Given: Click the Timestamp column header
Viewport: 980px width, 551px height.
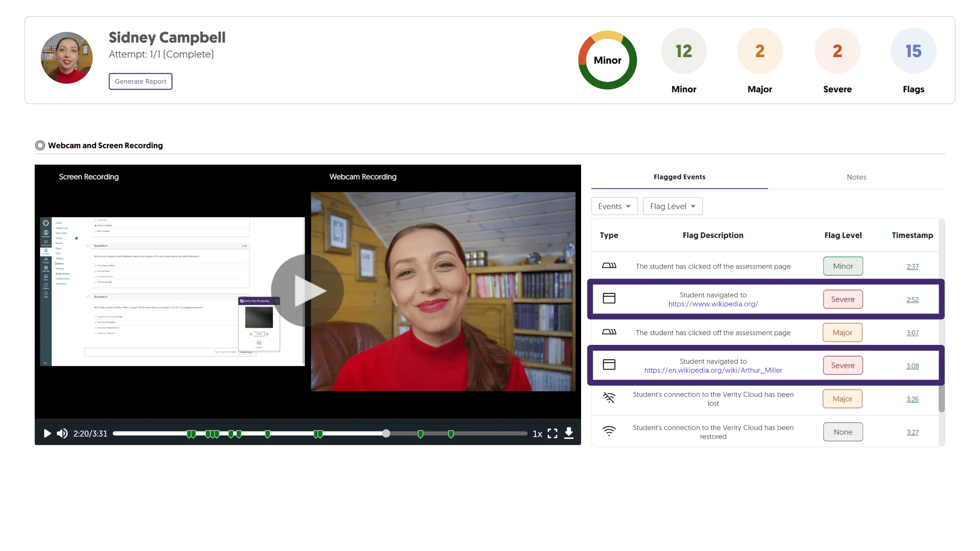Looking at the screenshot, I should (912, 235).
